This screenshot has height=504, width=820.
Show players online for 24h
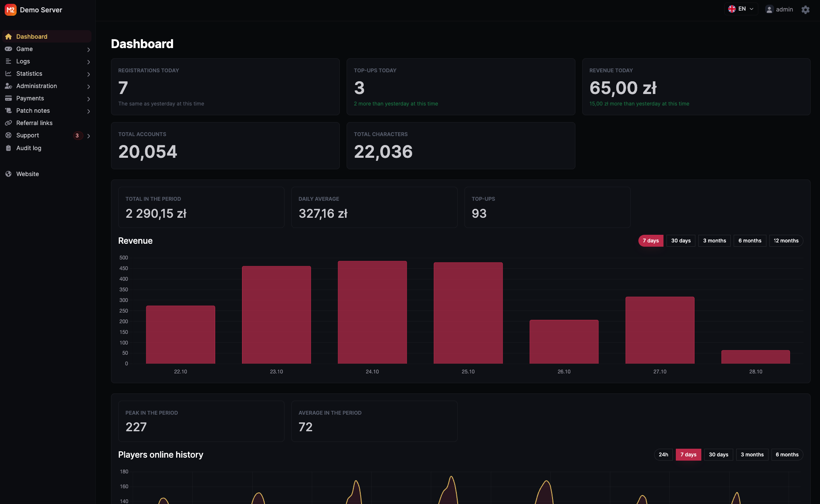[x=663, y=455]
